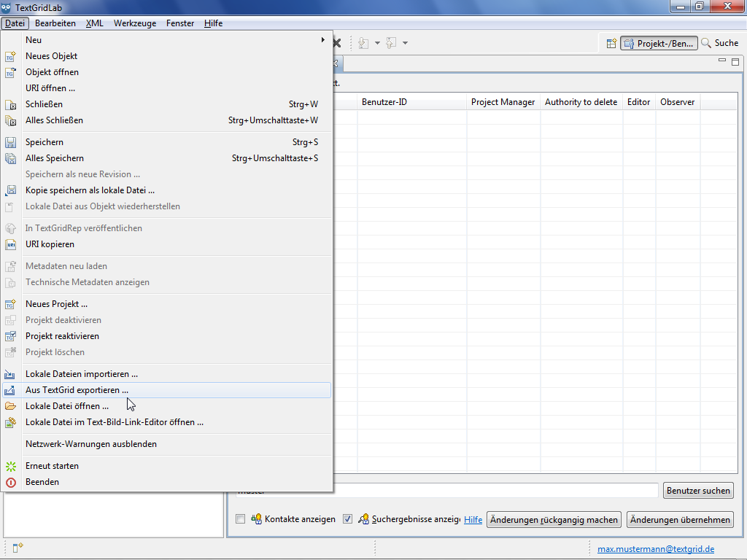Uncheck the Suchergebnisse anzeigen checkbox
This screenshot has width=747, height=560.
(348, 519)
